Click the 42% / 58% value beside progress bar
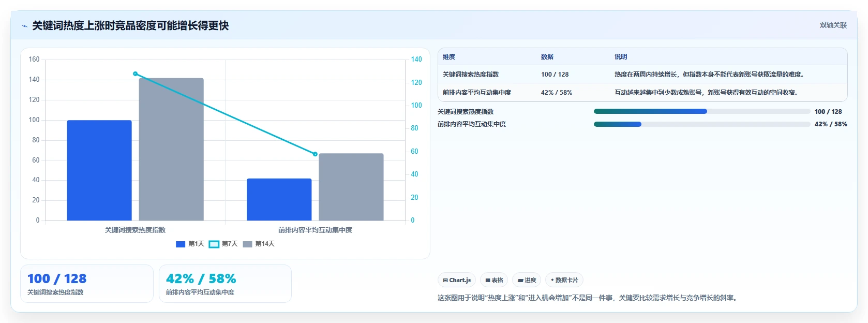Screen dimensions: 868x323 pyautogui.click(x=831, y=124)
